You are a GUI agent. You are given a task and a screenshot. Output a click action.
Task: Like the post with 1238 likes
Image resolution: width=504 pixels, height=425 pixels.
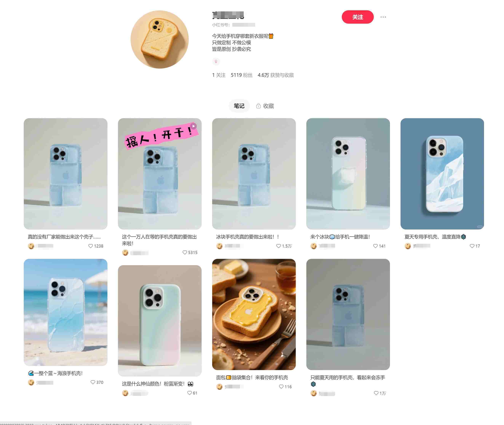pos(91,246)
